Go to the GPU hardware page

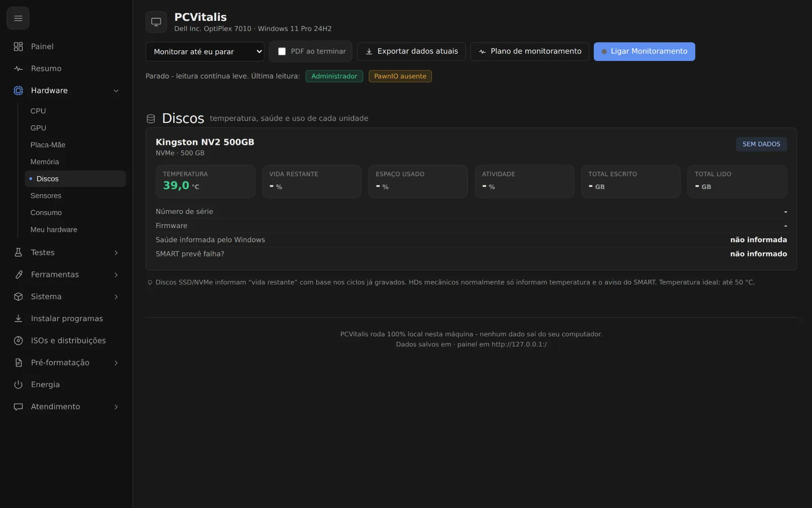point(75,128)
